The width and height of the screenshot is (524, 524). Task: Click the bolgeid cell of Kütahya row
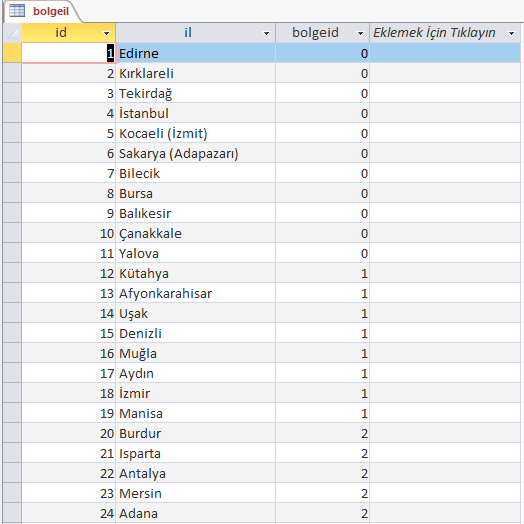(x=322, y=273)
